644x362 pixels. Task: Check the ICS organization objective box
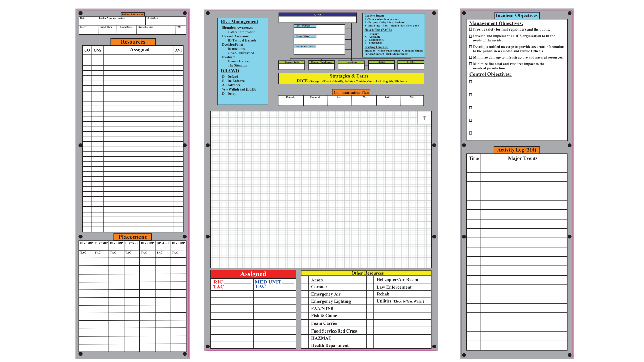pyautogui.click(x=470, y=36)
